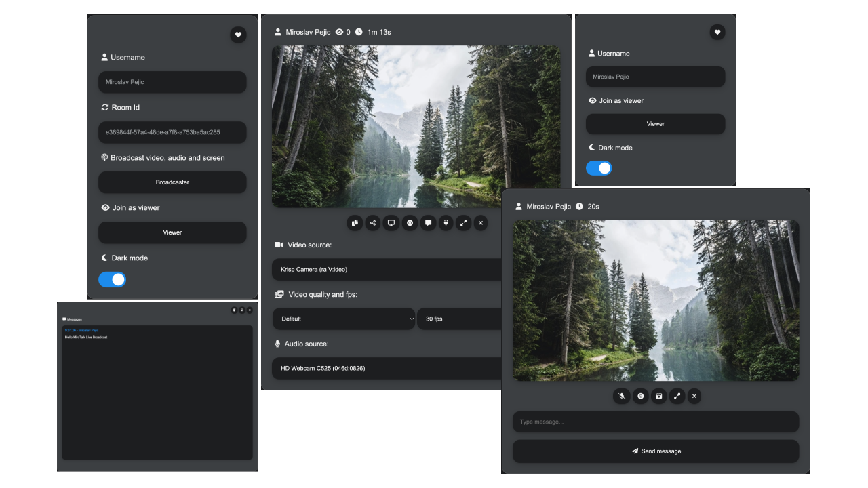This screenshot has height=488, width=868.
Task: Start screen sharing in the broadcaster window
Action: click(x=391, y=222)
